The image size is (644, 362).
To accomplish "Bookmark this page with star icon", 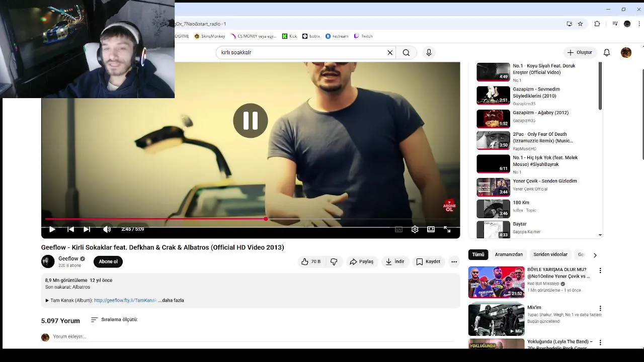I will click(x=580, y=24).
